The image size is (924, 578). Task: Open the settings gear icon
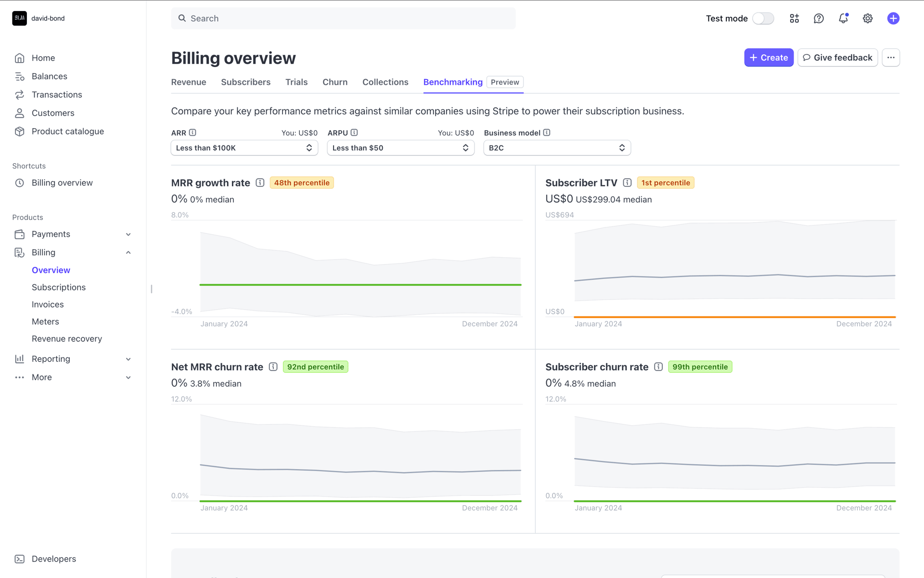(x=868, y=18)
